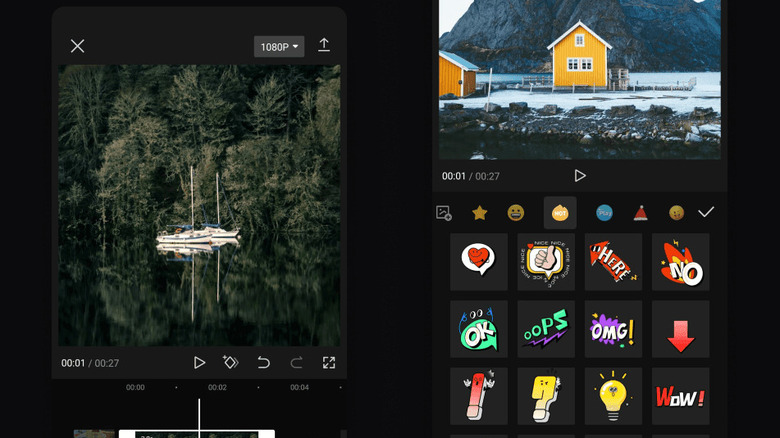Choose the green OK sticker
The width and height of the screenshot is (780, 438).
coord(479,329)
